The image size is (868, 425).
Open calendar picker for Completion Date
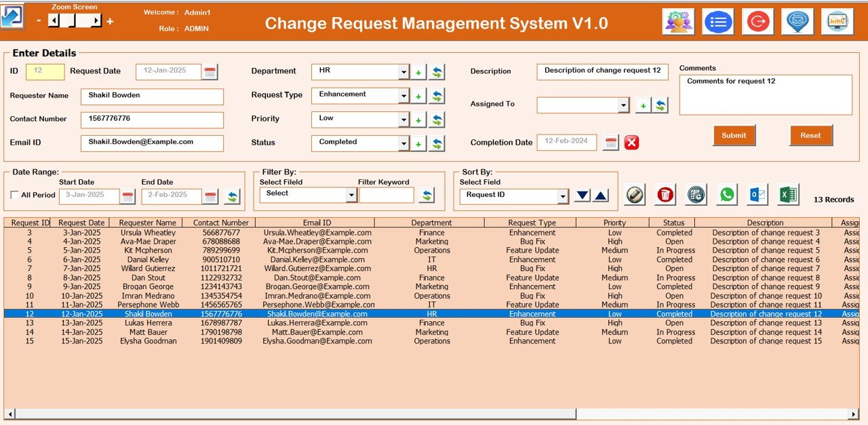point(611,143)
